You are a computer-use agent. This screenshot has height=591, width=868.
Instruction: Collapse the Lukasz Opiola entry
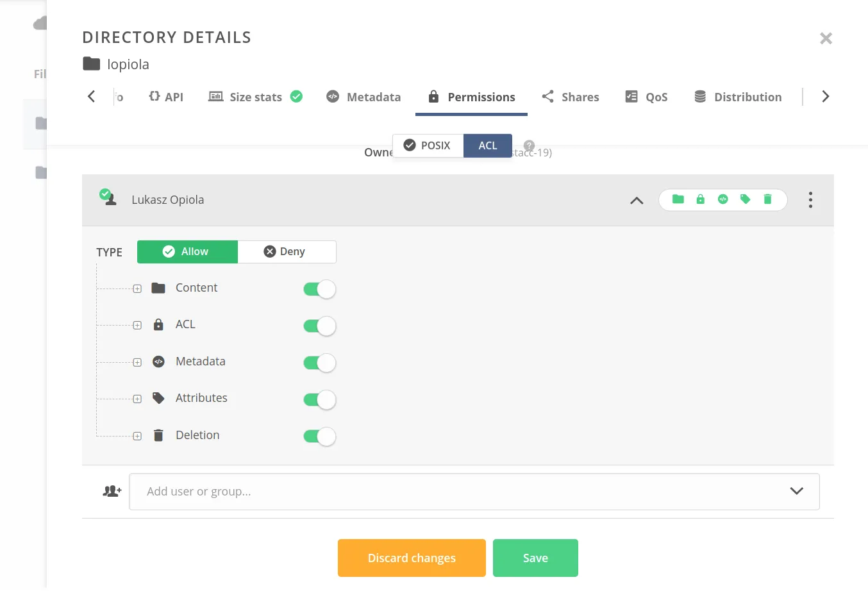pyautogui.click(x=636, y=200)
